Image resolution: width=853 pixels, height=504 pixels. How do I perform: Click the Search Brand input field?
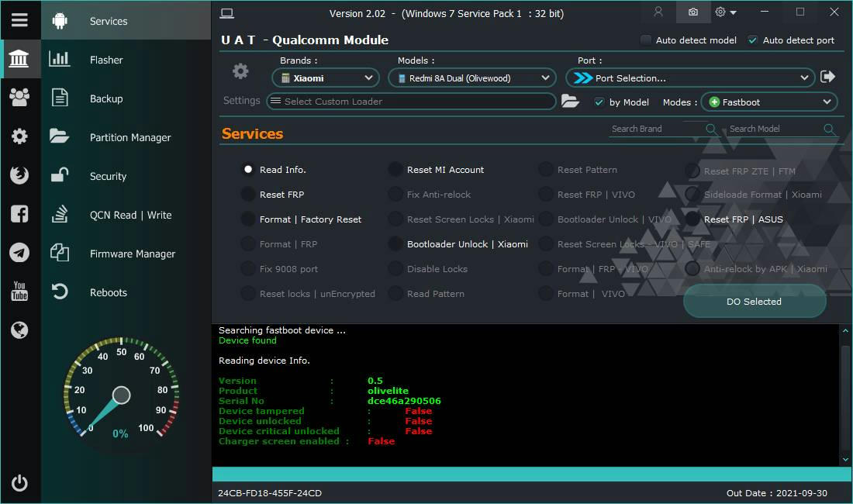point(657,129)
